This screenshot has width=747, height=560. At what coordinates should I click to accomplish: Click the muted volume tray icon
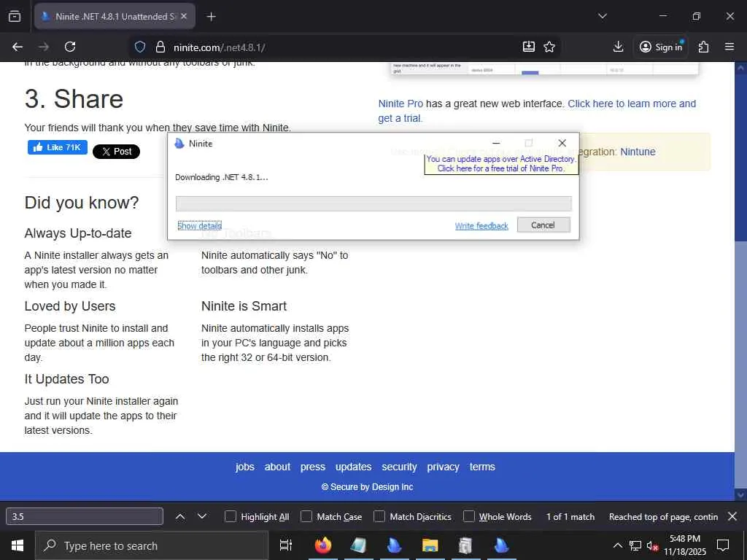pos(652,545)
